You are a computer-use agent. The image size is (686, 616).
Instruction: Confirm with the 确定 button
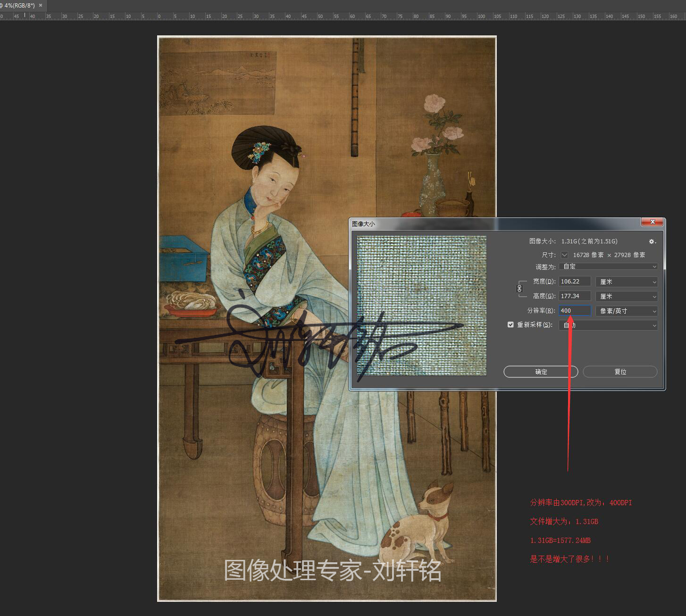coord(541,372)
